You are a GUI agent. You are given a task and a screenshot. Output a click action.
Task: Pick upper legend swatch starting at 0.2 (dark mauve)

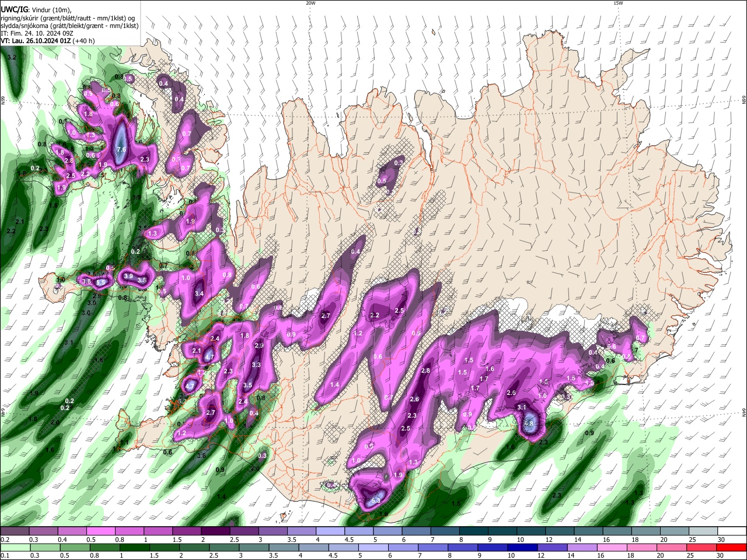point(15,531)
